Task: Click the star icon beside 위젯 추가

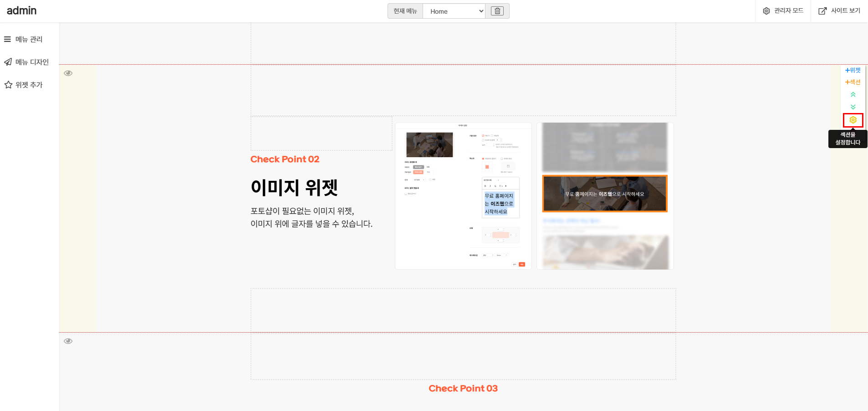Action: coord(8,85)
